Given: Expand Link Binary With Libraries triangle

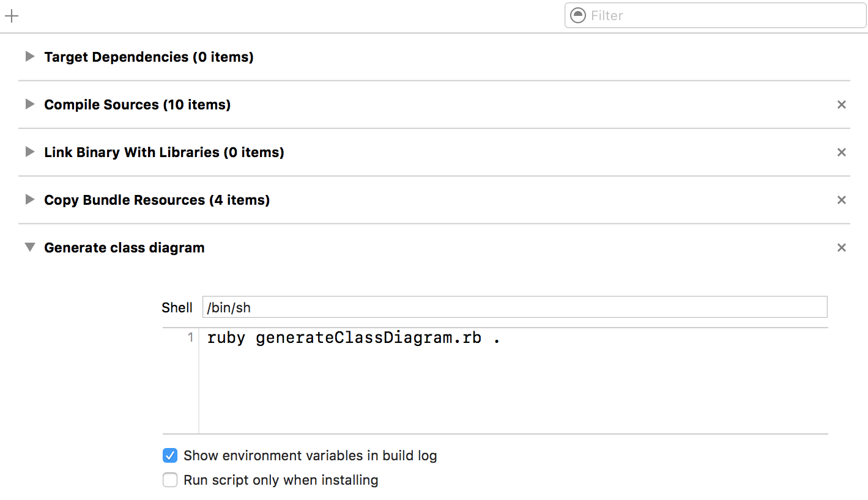Looking at the screenshot, I should tap(29, 152).
